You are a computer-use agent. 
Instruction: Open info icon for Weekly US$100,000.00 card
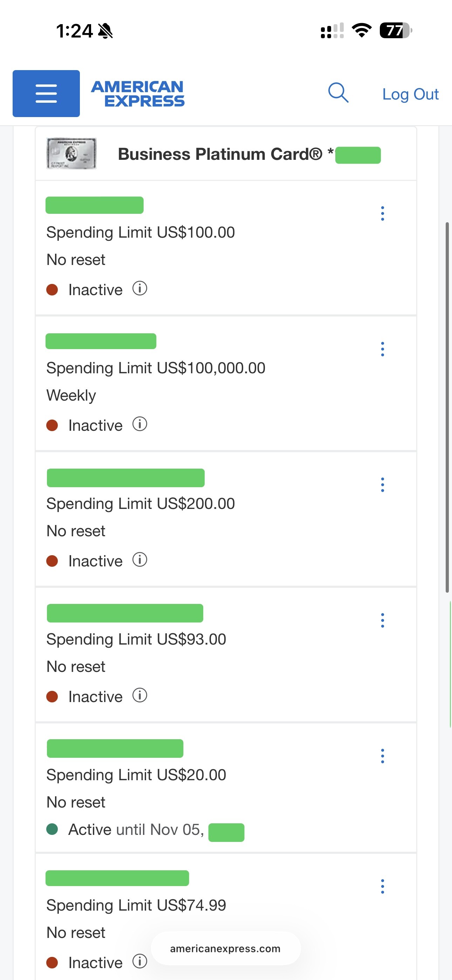(140, 424)
